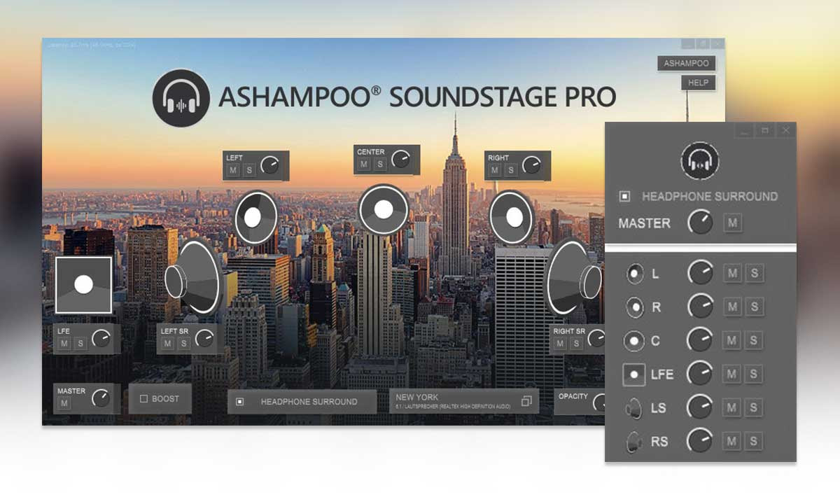
Task: Mute the RIGHT channel in main window
Action: tap(495, 170)
